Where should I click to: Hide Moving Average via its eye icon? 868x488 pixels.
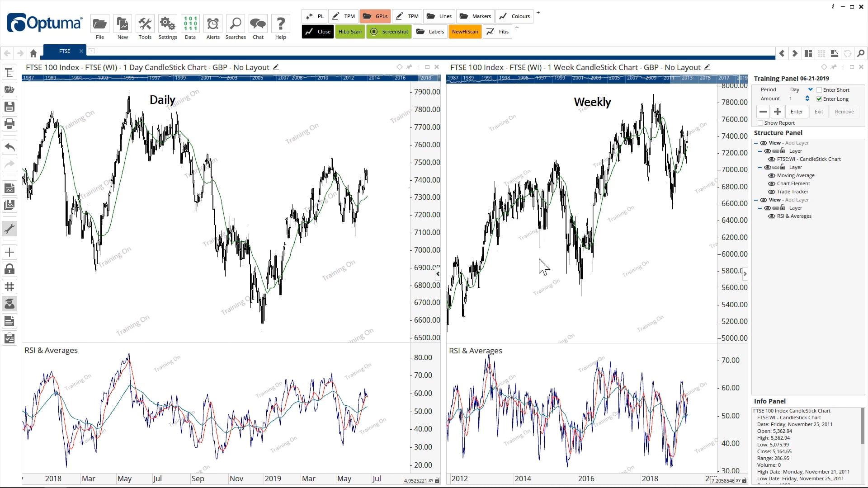772,175
